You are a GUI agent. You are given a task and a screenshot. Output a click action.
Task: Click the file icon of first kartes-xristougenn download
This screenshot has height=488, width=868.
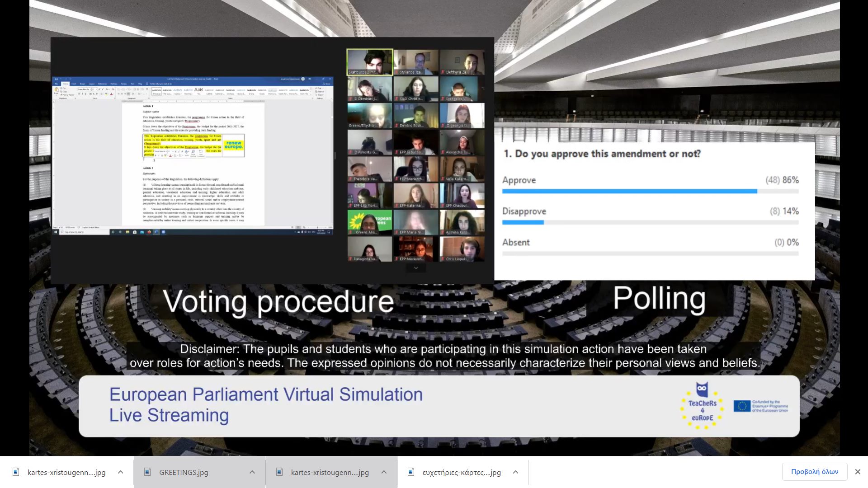coord(16,472)
